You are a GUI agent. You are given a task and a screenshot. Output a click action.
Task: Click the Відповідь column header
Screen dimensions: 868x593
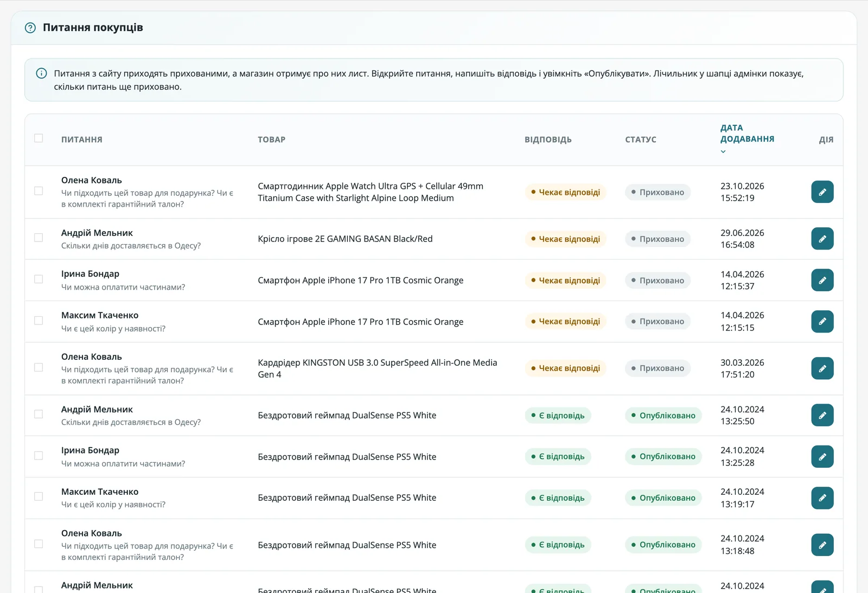click(x=548, y=139)
